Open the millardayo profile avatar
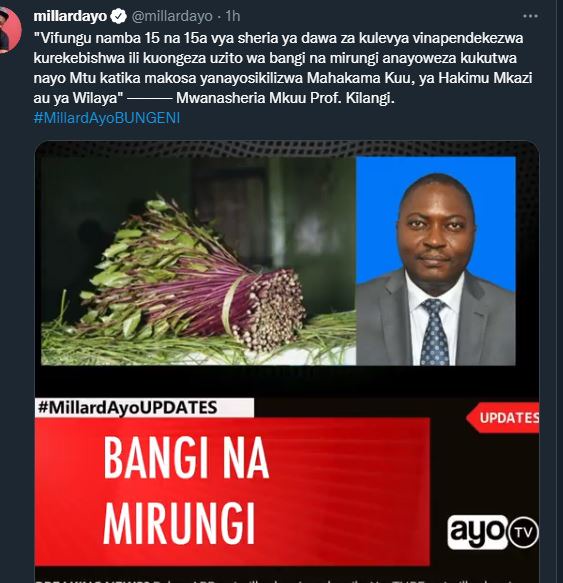Screen dimensions: 563x583 9,30
